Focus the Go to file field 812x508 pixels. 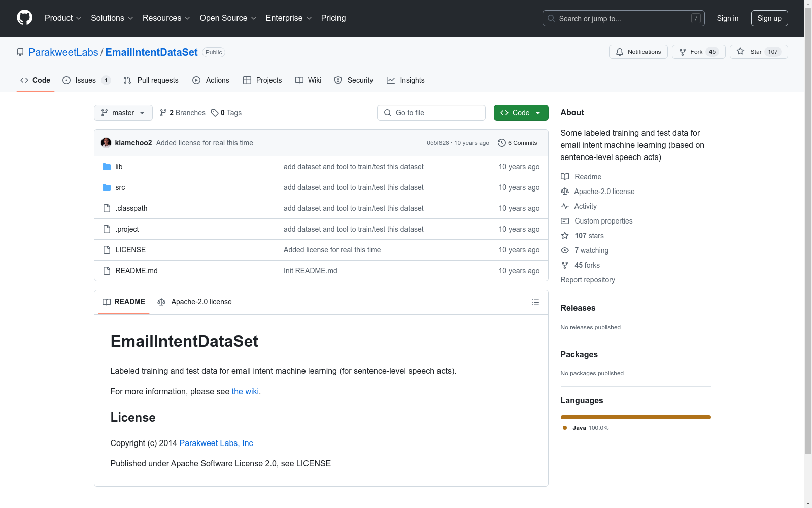(x=431, y=113)
